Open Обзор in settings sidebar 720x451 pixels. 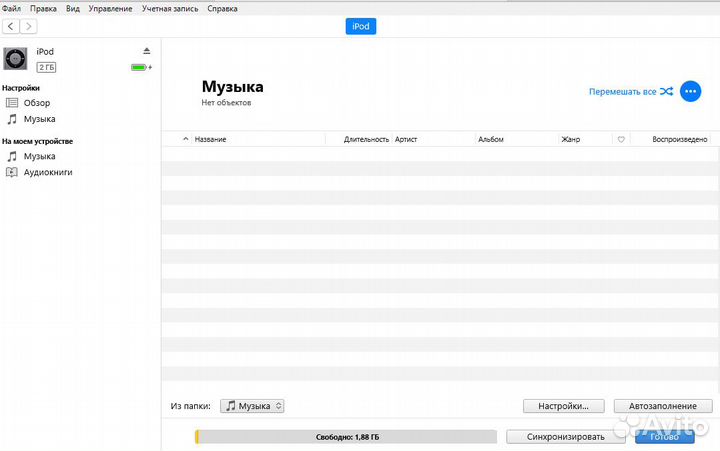[37, 103]
